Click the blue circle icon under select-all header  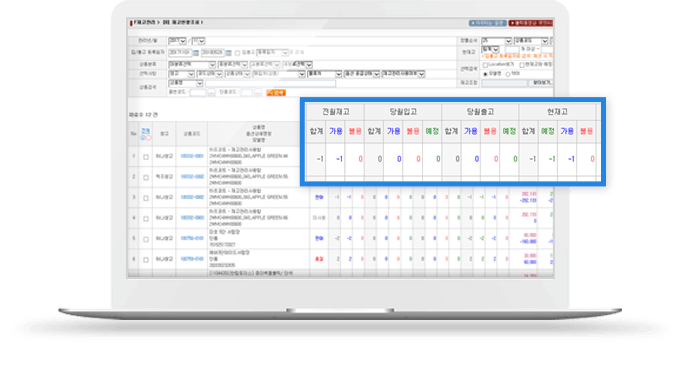[x=143, y=138]
